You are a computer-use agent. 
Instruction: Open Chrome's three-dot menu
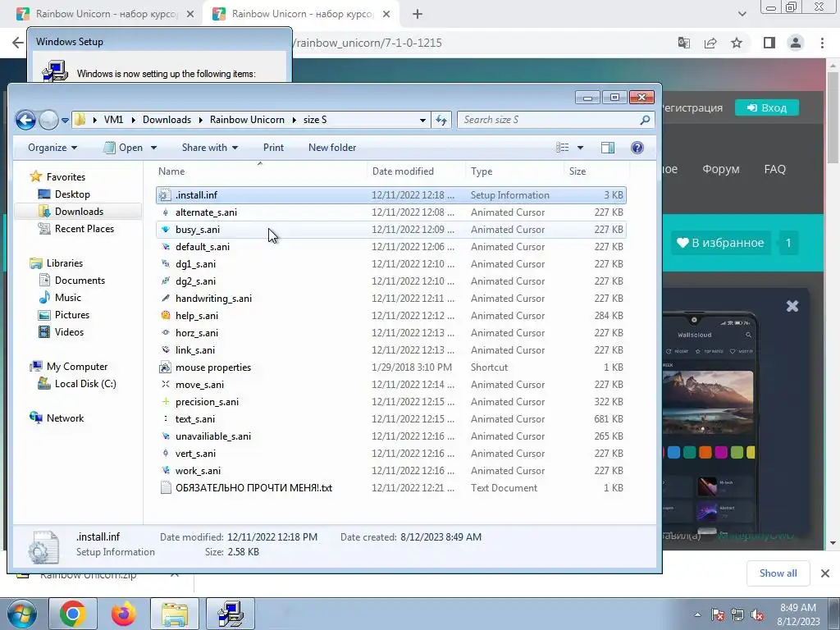[822, 43]
